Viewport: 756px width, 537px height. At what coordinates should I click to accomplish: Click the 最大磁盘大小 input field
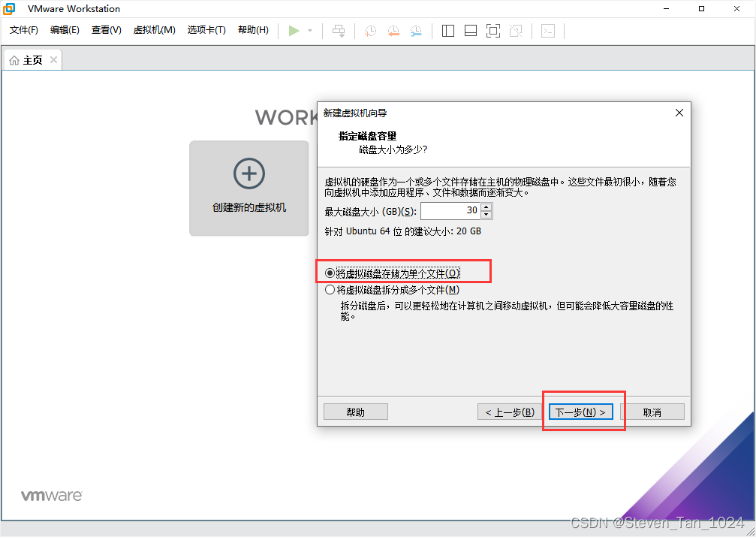(450, 211)
